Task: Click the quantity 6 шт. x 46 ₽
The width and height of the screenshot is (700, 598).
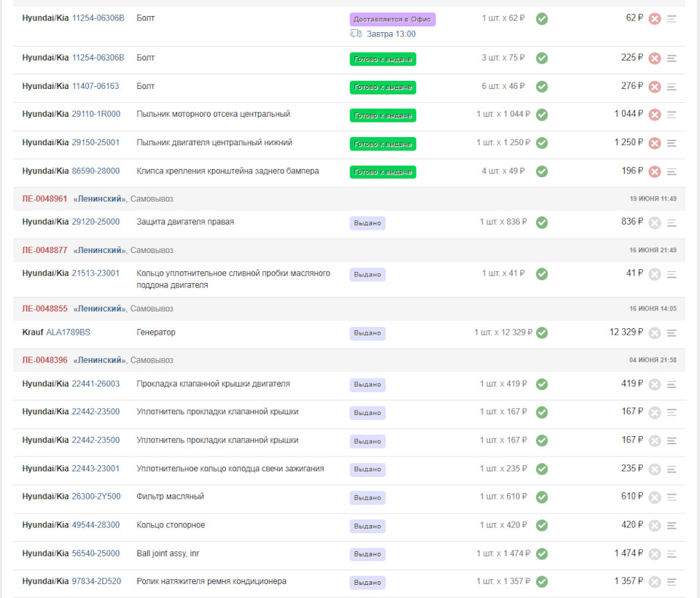Action: pyautogui.click(x=503, y=86)
